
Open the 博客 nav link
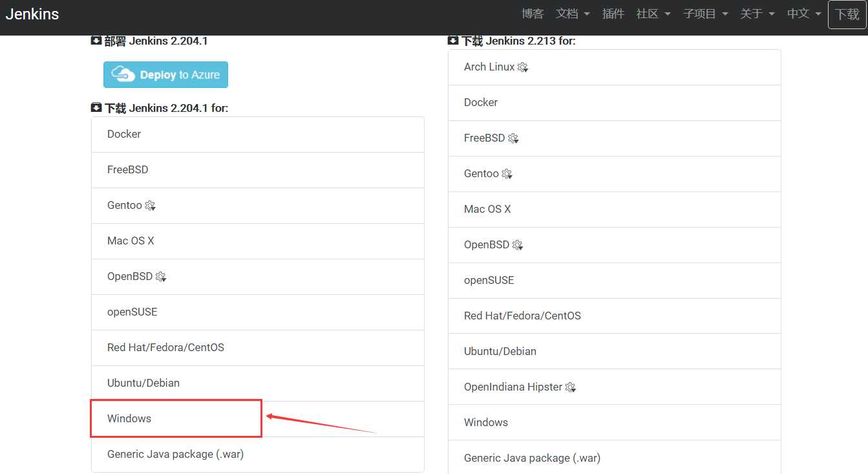click(533, 14)
